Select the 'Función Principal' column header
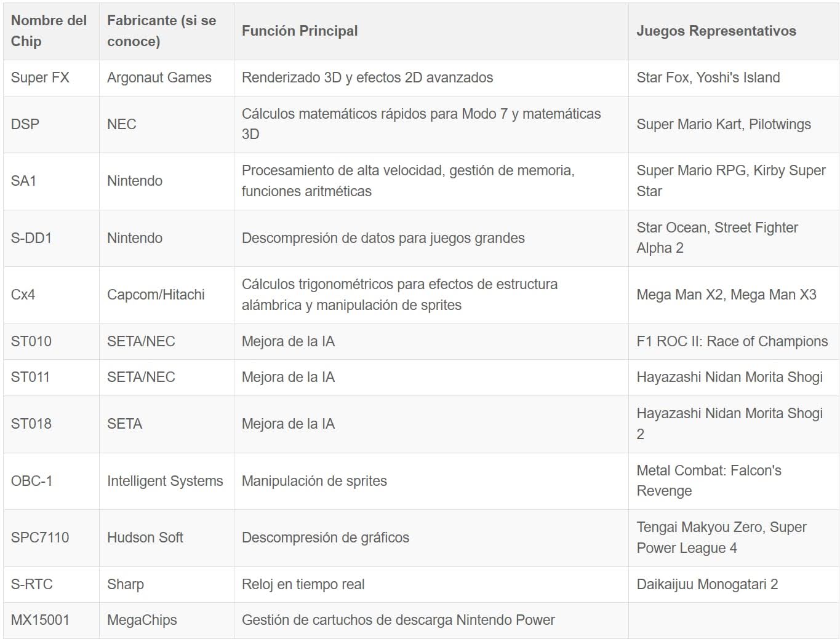The width and height of the screenshot is (840, 639). pos(300,31)
